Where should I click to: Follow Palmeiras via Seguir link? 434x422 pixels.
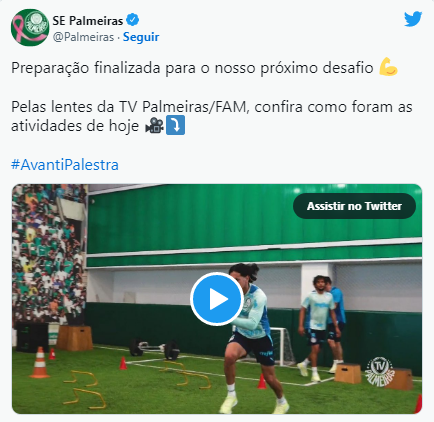click(141, 37)
